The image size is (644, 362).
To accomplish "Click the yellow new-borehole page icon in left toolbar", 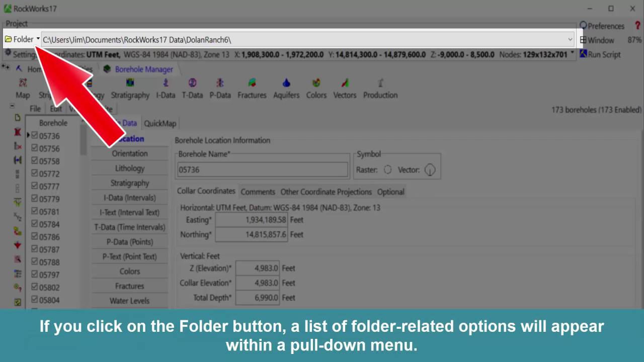I will (x=18, y=118).
